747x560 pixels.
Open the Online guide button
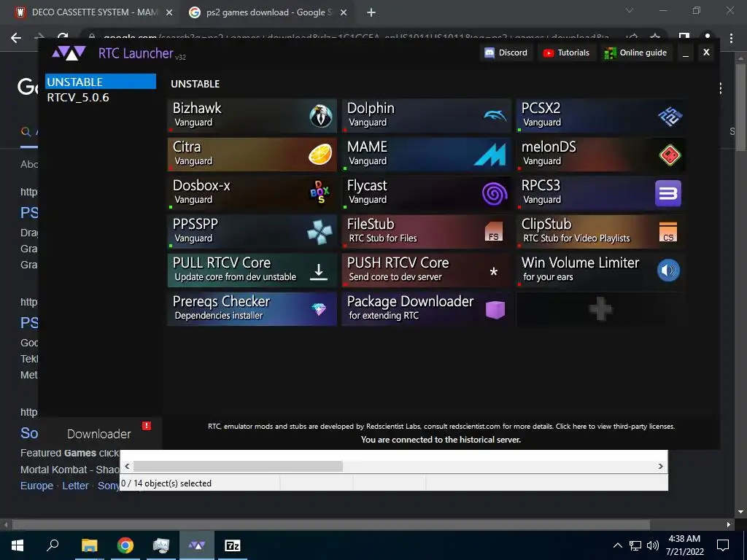(x=635, y=52)
